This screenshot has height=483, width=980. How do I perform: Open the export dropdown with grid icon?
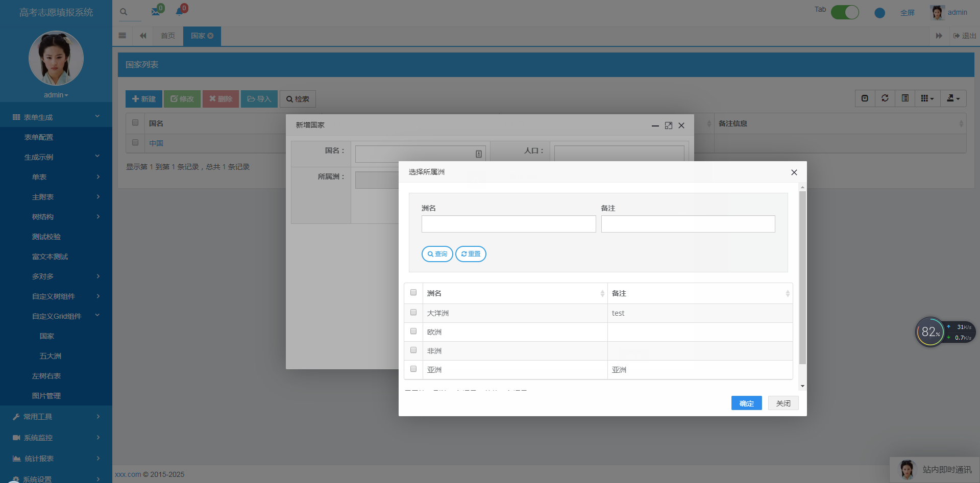(928, 98)
